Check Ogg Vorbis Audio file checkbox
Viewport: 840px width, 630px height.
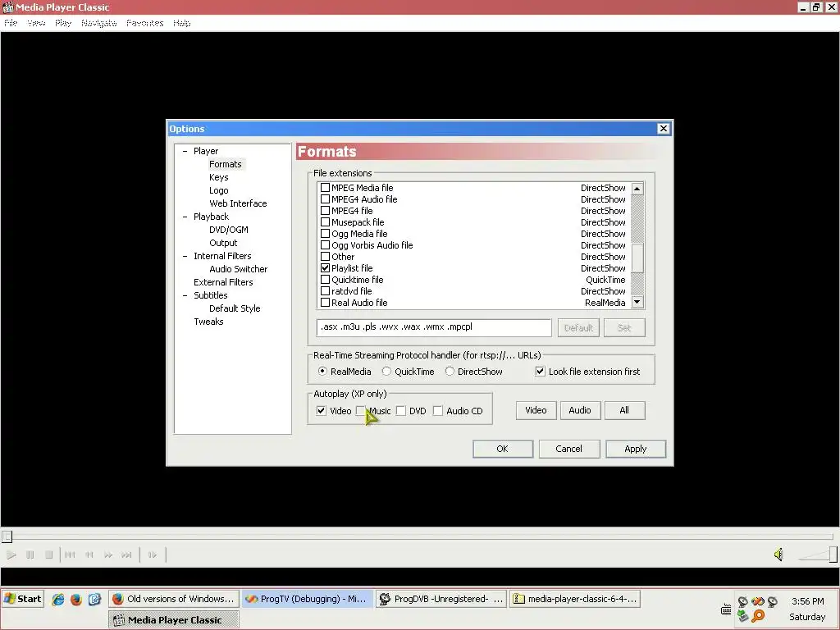pos(325,244)
